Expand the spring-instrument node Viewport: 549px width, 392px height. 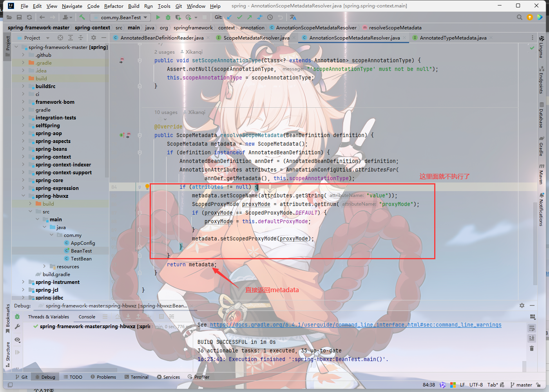tap(23, 282)
